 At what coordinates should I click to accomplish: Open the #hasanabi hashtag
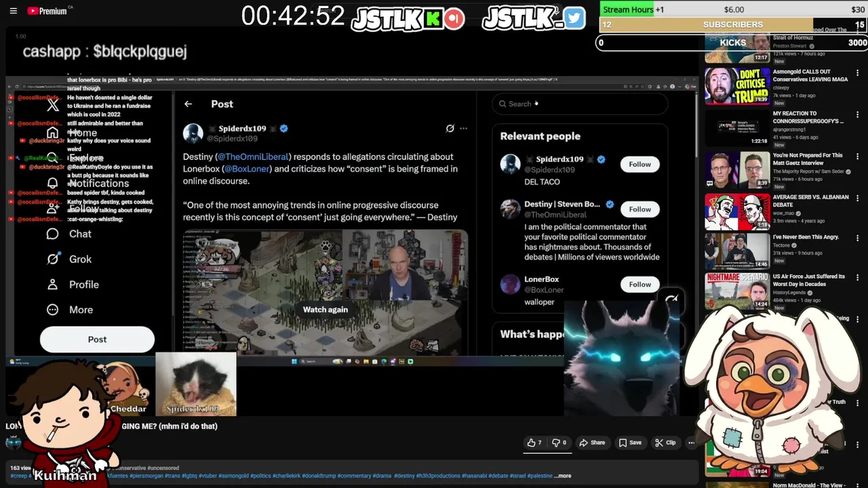475,476
